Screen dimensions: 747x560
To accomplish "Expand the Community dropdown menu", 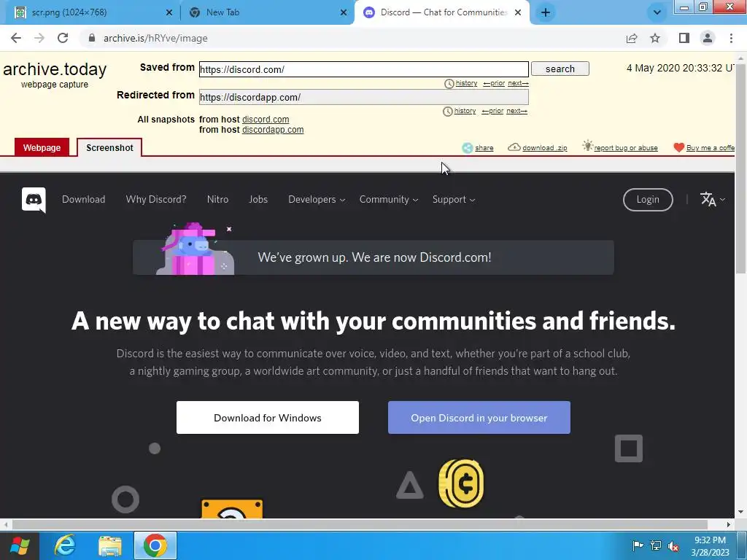I will [389, 200].
